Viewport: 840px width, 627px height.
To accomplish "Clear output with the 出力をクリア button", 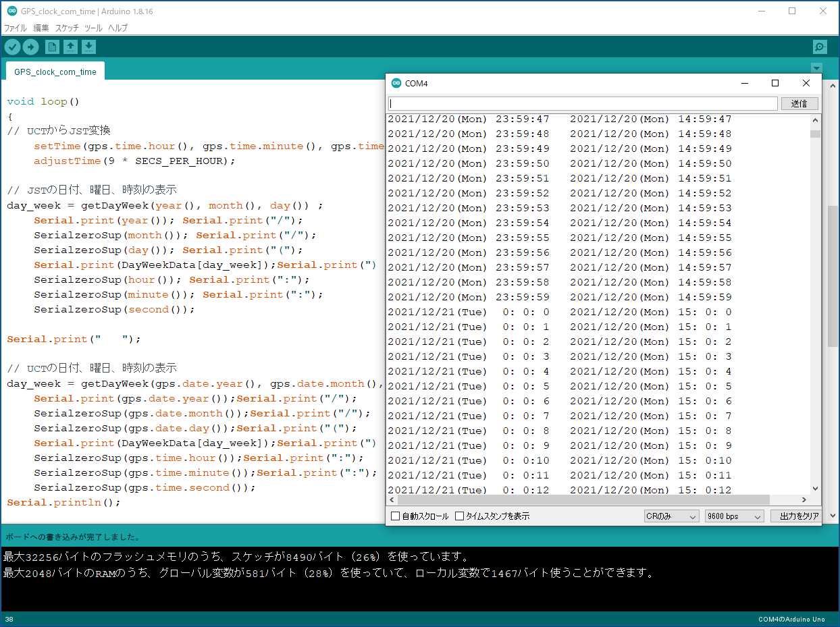I will coord(794,515).
